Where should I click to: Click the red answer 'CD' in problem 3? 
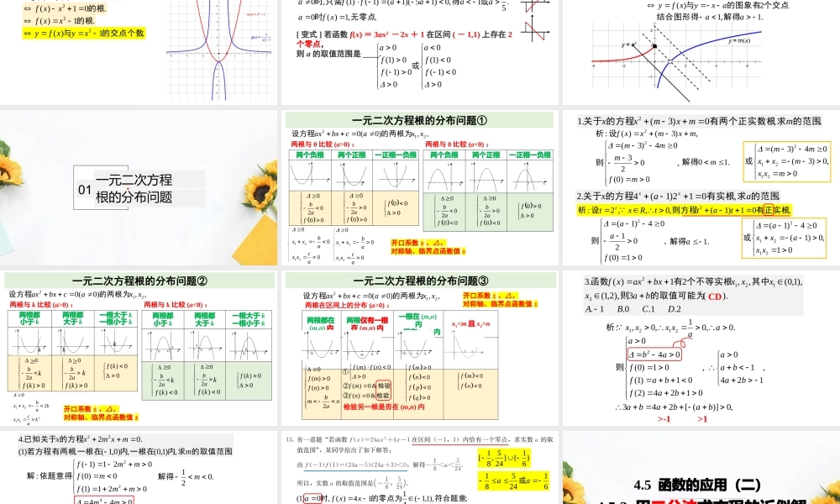coord(715,297)
